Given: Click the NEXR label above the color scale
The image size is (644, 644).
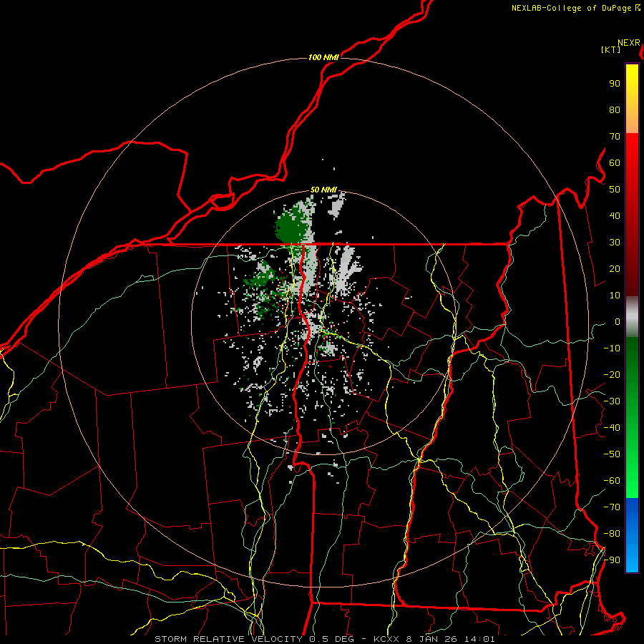Looking at the screenshot, I should [629, 43].
